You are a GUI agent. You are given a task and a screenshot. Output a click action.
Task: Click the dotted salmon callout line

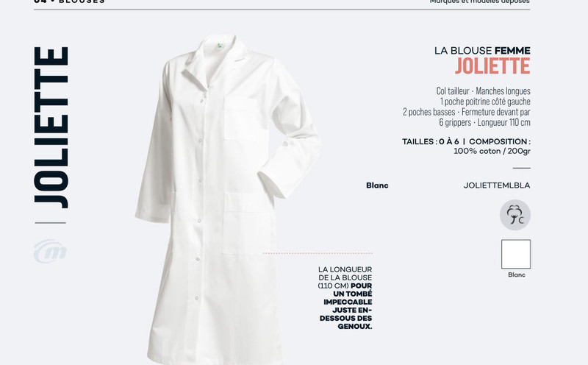coord(318,253)
